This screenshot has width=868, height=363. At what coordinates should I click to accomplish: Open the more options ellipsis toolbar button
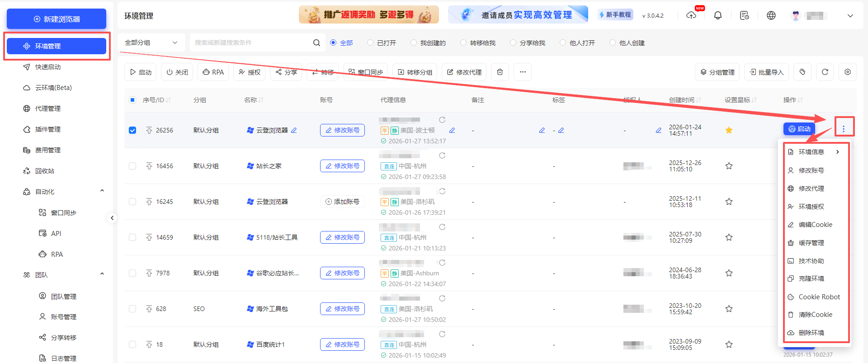pos(523,72)
